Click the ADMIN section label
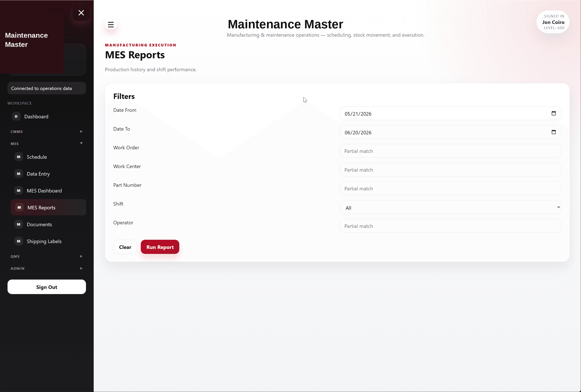 coord(17,268)
